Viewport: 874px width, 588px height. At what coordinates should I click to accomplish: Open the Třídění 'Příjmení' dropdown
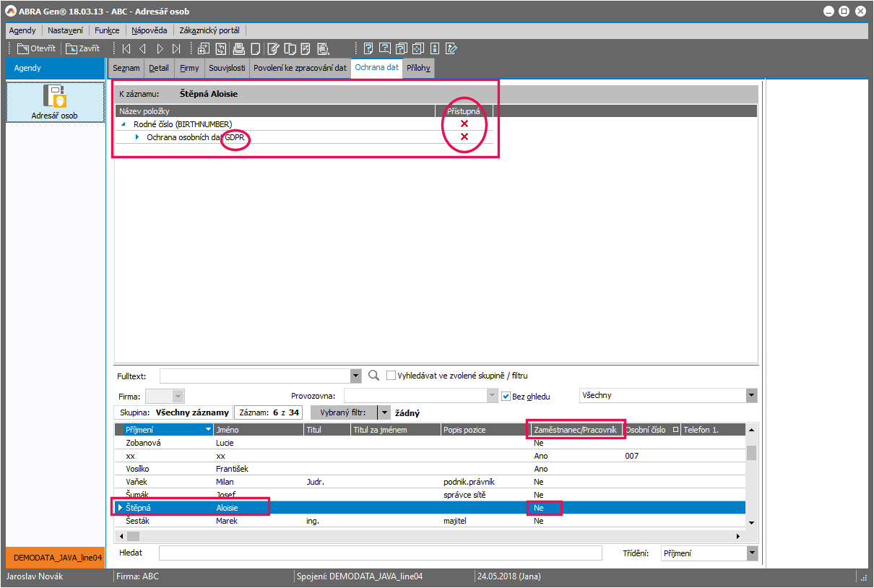point(752,553)
